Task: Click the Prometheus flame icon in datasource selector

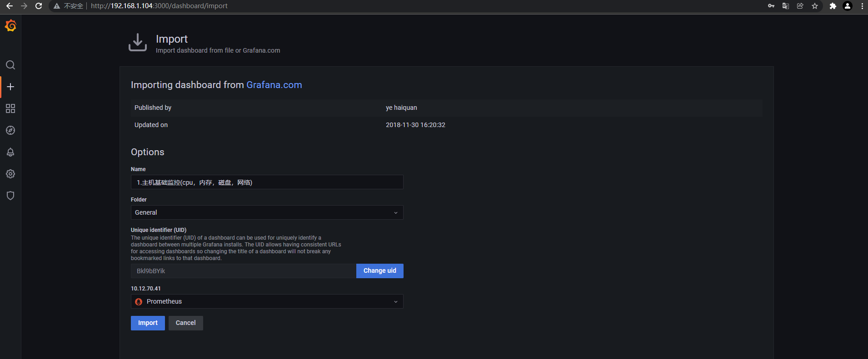Action: point(139,302)
